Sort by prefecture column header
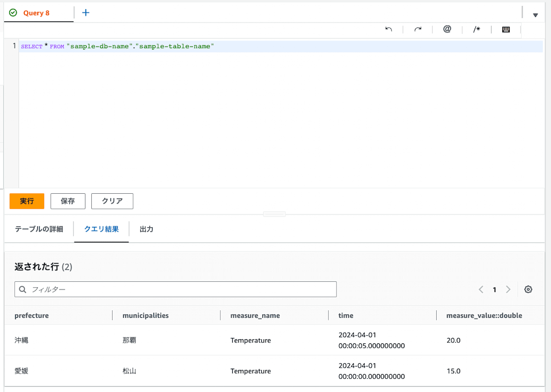The height and width of the screenshot is (392, 551). click(32, 315)
